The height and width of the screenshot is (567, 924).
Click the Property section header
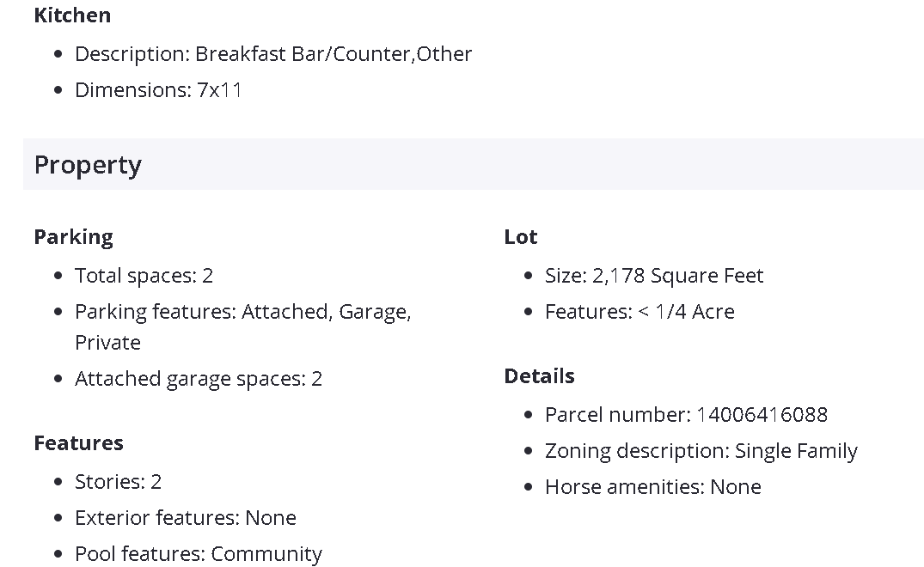tap(88, 165)
